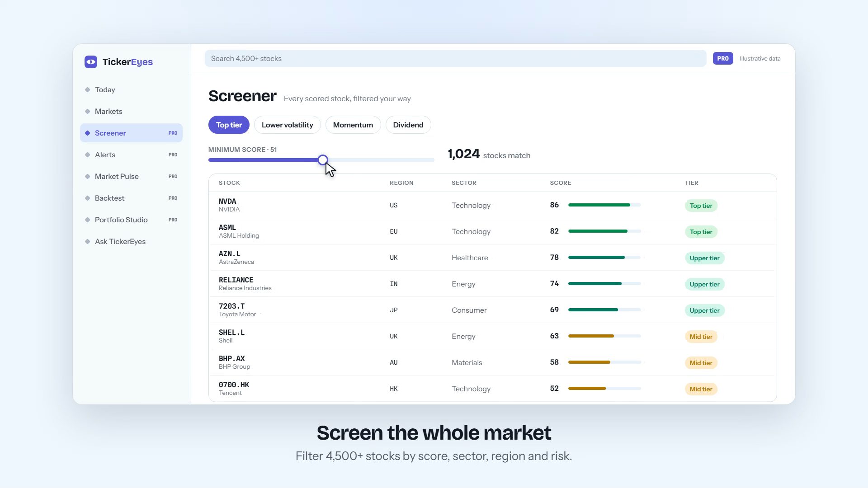
Task: Enable the Lower volatility filter chip
Action: pos(288,125)
